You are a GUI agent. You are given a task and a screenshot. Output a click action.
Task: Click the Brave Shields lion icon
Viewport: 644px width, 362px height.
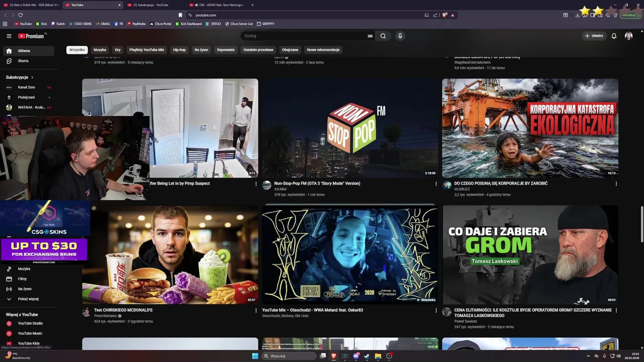point(445,15)
